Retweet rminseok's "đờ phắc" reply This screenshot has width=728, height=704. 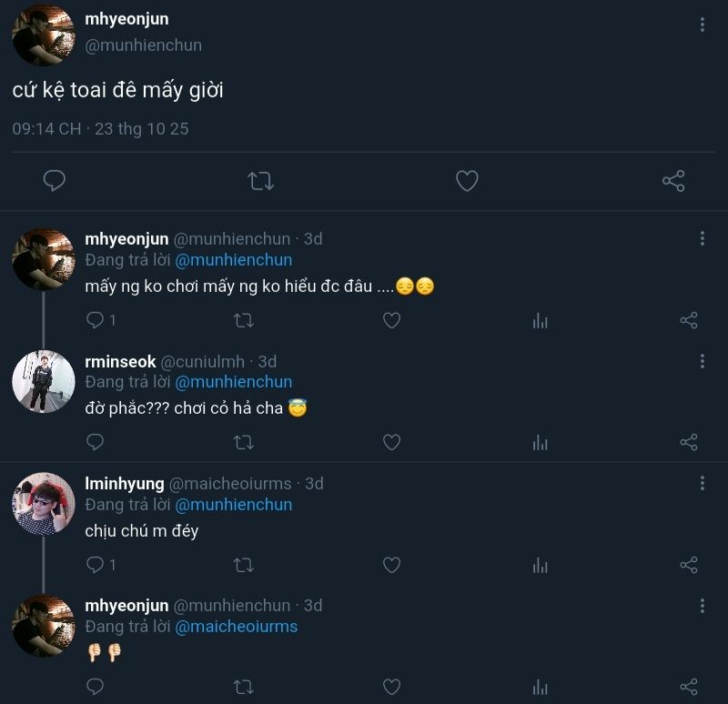tap(244, 443)
